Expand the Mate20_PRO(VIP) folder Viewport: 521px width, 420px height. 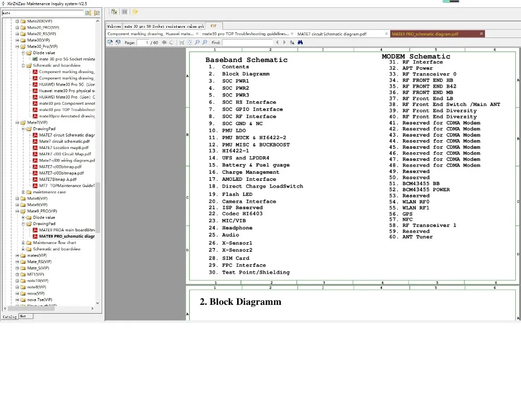click(17, 28)
